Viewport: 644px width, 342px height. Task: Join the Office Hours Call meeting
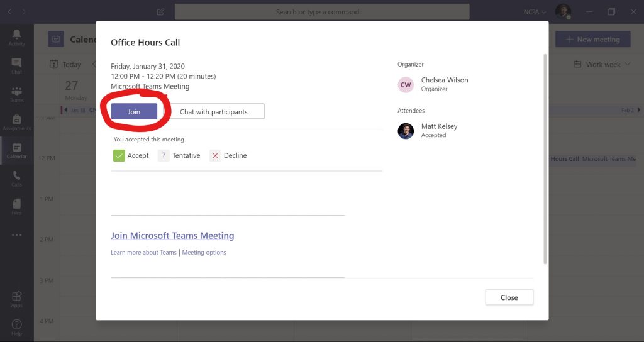[x=134, y=112]
